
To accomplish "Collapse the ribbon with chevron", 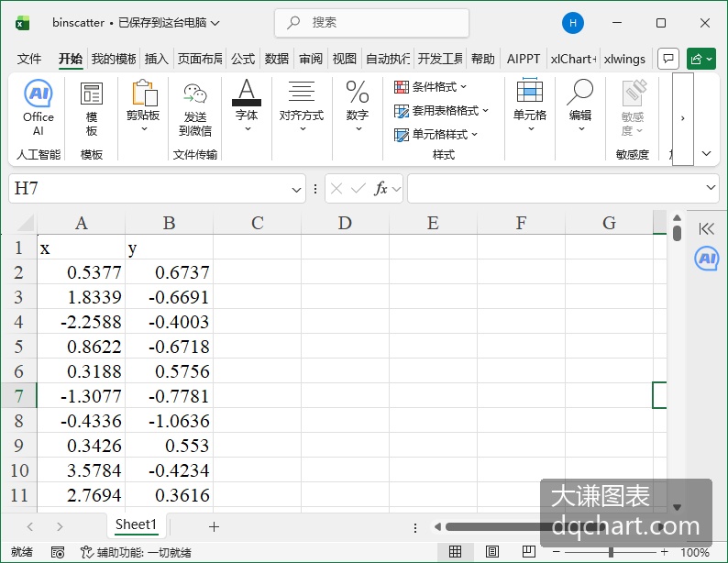I will tap(706, 154).
